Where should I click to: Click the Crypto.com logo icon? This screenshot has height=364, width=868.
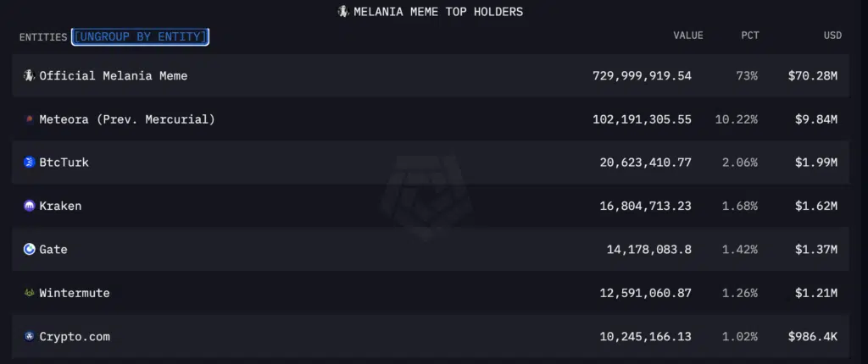click(x=29, y=336)
